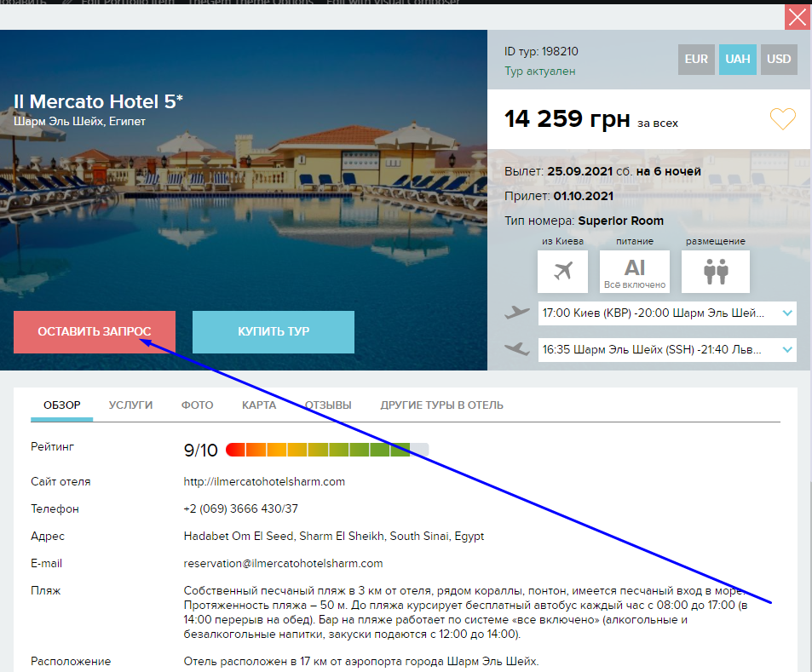This screenshot has height=672, width=812.
Task: Click the departure date 25.09.2021
Action: coord(580,171)
